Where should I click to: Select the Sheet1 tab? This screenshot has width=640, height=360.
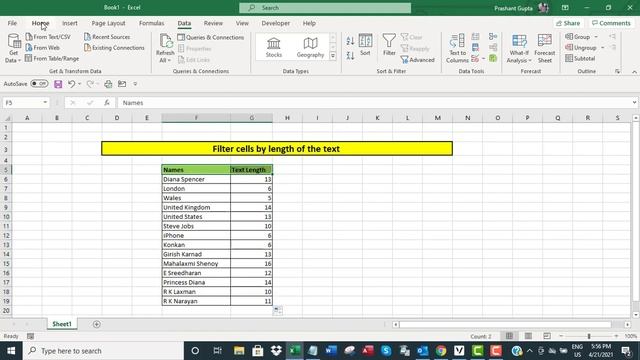[x=62, y=324]
